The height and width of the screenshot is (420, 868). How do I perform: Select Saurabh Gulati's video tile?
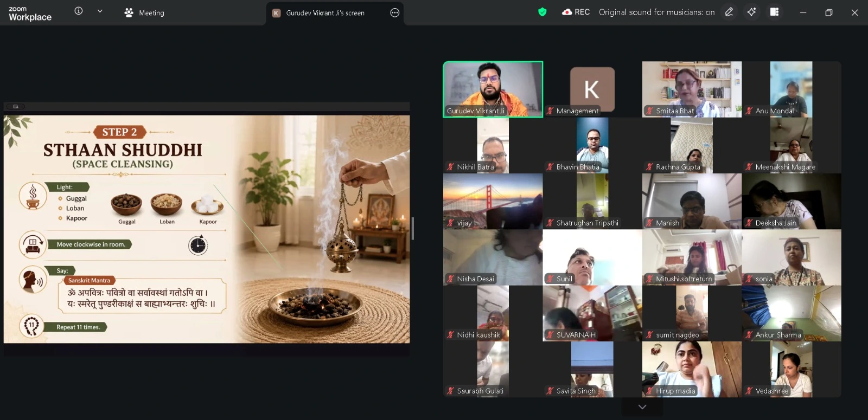click(x=493, y=369)
